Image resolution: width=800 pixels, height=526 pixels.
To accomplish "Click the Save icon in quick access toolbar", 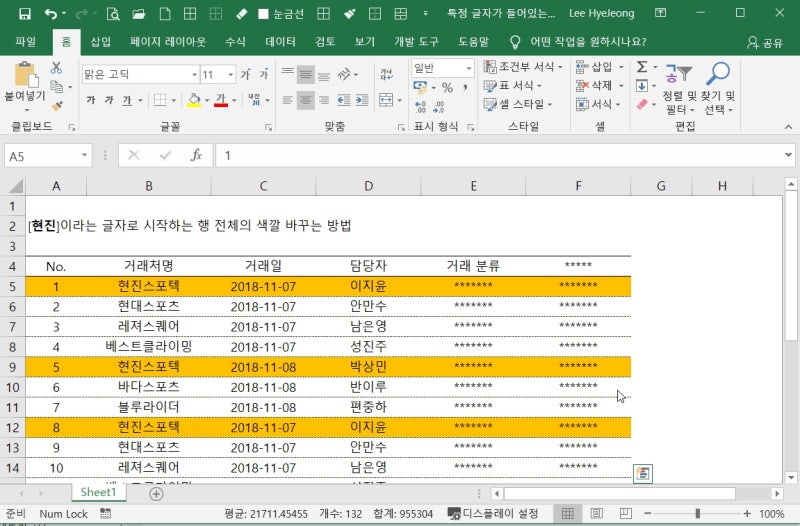I will 24,14.
